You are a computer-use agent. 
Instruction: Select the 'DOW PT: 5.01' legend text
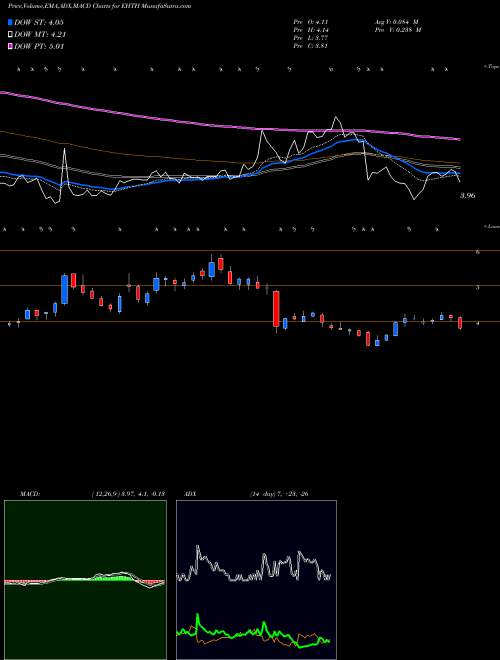point(39,46)
